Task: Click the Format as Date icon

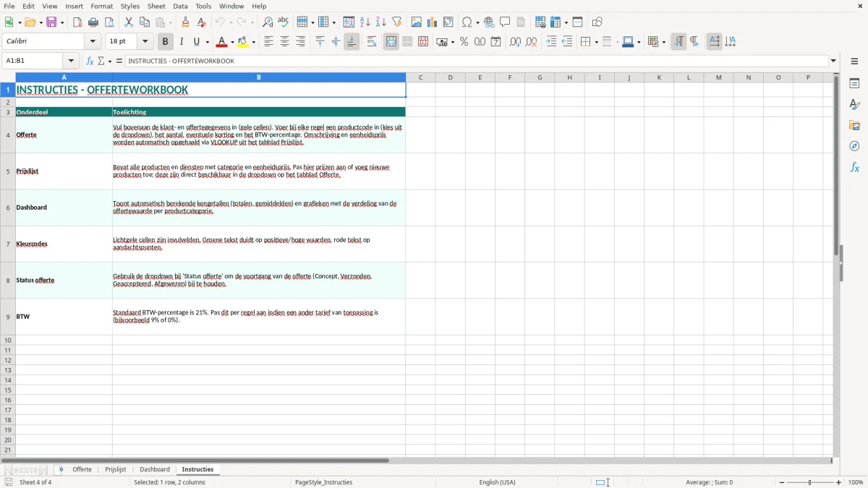Action: pos(496,42)
